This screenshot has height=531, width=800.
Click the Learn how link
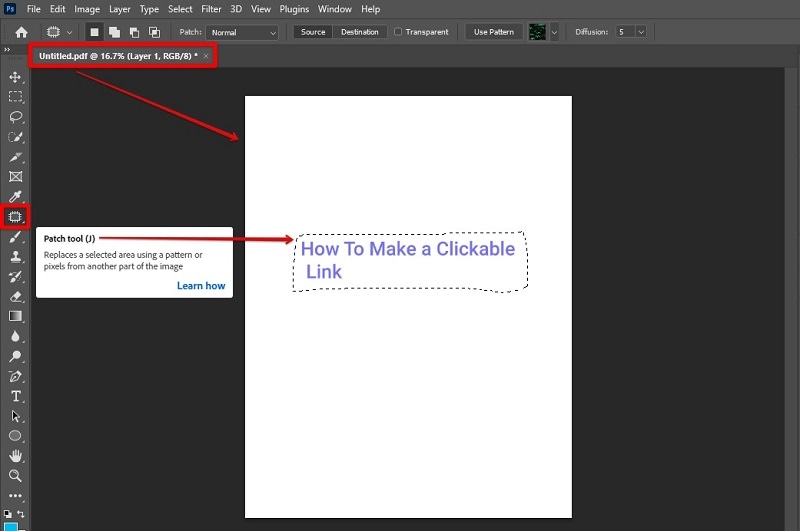[x=201, y=286]
